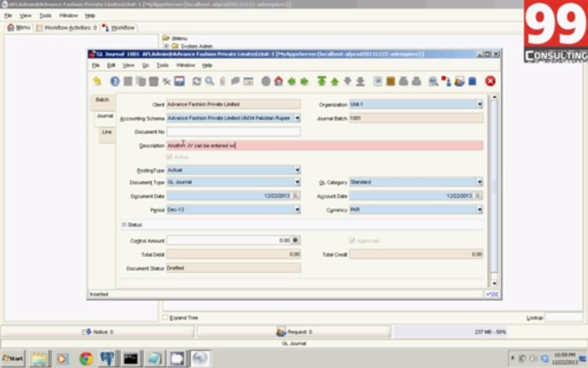The height and width of the screenshot is (368, 588).
Task: Toggle the Active checkbox
Action: (x=169, y=156)
